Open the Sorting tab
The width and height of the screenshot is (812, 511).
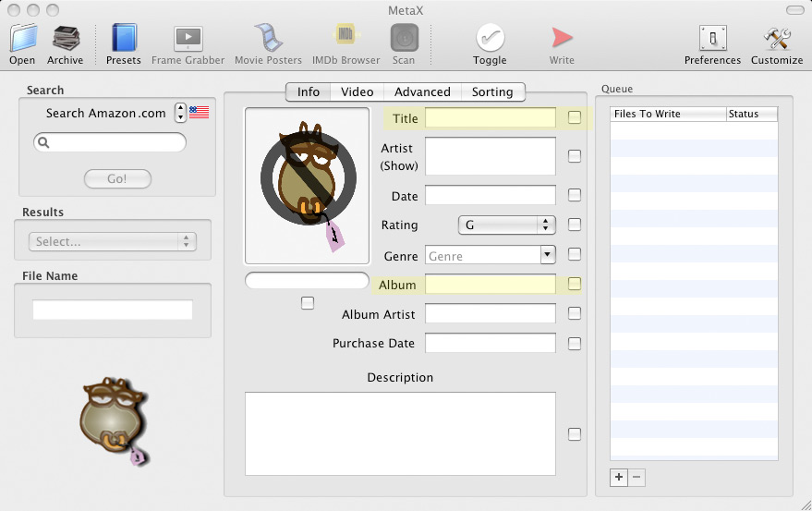pyautogui.click(x=492, y=91)
